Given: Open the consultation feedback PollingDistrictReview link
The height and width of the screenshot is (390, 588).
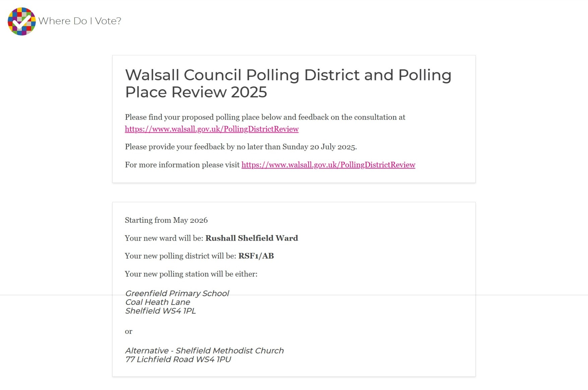Looking at the screenshot, I should tap(212, 129).
